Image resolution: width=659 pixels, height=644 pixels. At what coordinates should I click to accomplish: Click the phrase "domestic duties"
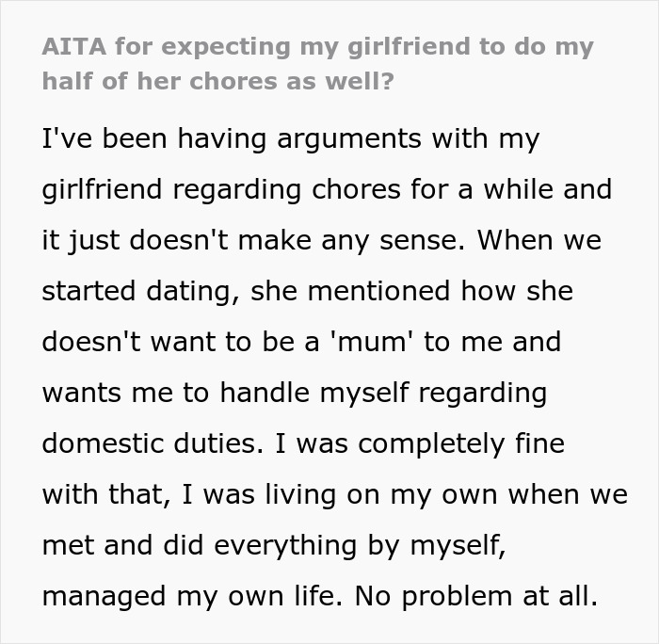coord(147,443)
